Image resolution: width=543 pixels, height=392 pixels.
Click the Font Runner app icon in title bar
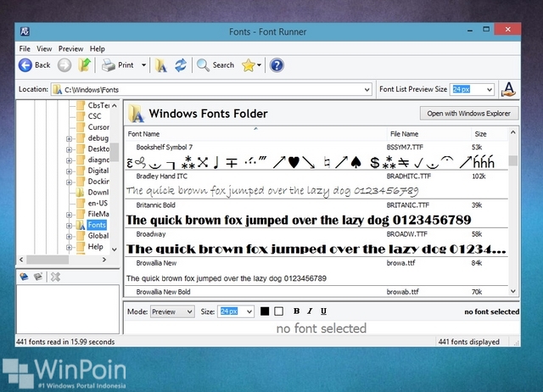25,31
